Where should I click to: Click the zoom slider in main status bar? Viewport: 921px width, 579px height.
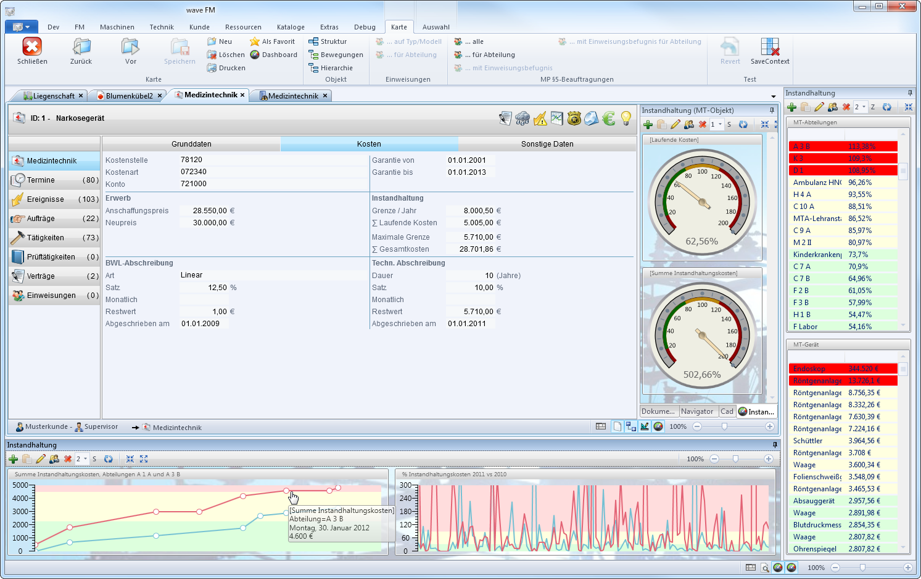coord(725,427)
